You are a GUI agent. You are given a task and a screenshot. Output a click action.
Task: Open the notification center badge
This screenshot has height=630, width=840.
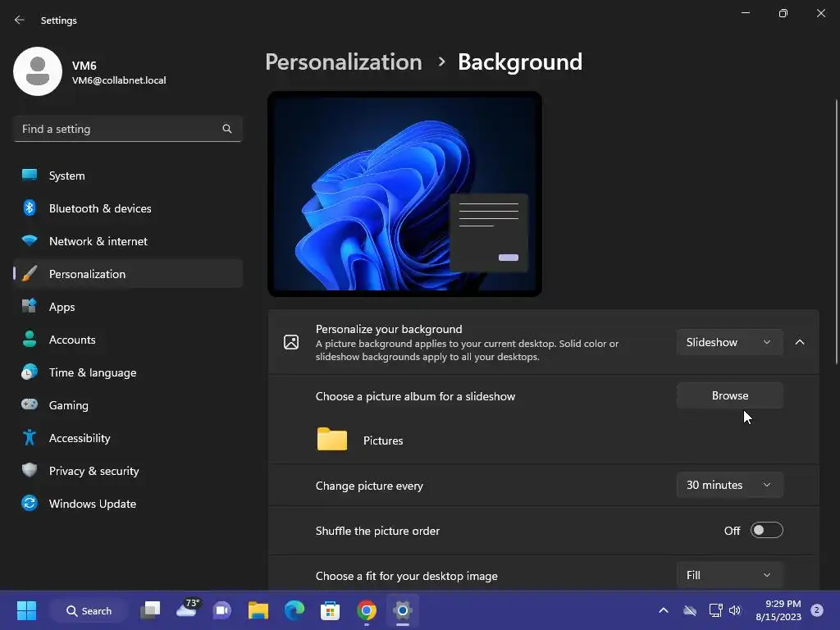pos(817,610)
